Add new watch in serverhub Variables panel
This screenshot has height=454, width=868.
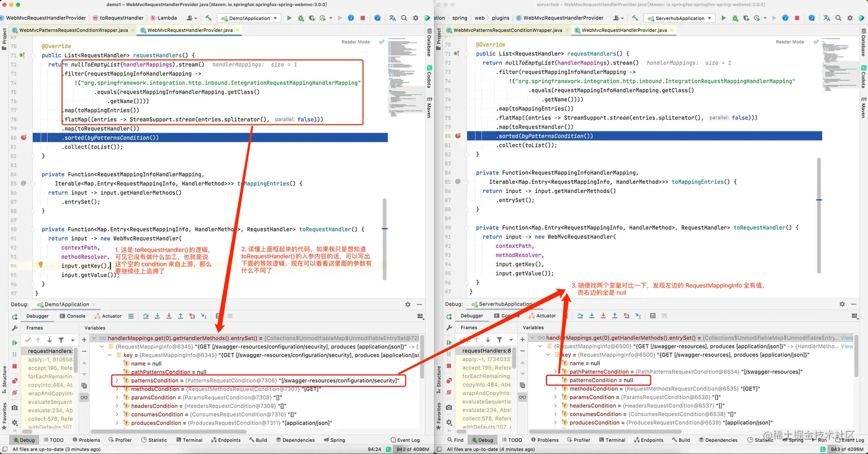click(522, 340)
